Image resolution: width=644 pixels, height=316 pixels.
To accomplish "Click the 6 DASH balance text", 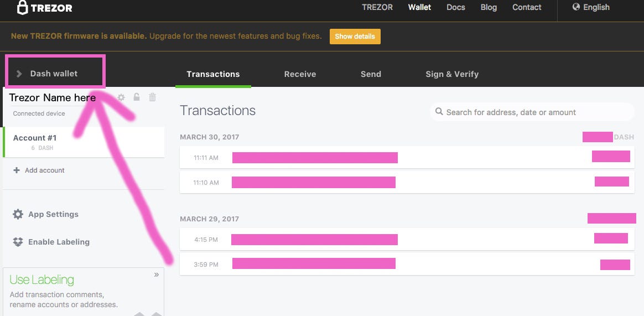I will (x=42, y=148).
